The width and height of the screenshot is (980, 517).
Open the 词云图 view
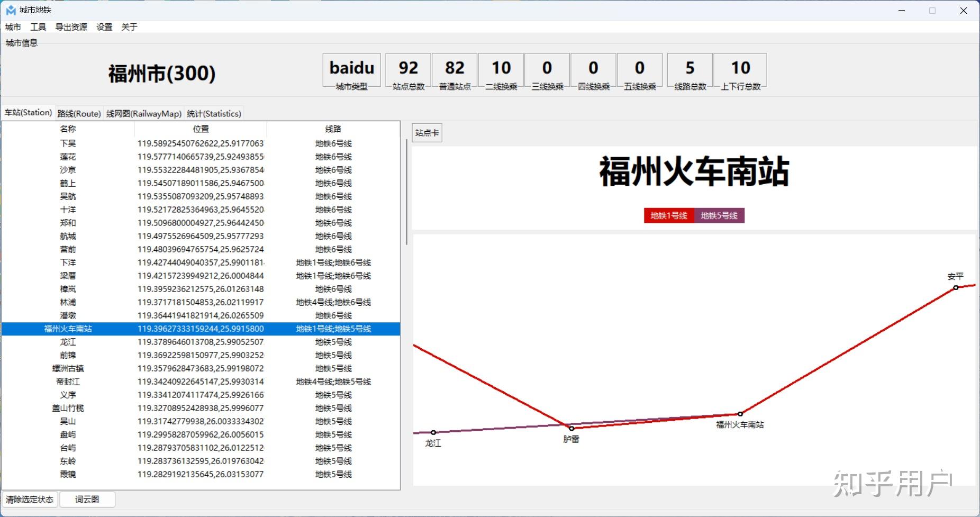pyautogui.click(x=87, y=499)
